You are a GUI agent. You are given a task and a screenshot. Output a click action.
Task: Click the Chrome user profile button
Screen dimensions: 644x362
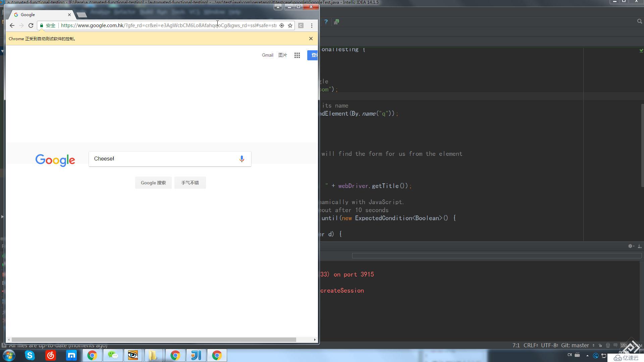click(278, 7)
